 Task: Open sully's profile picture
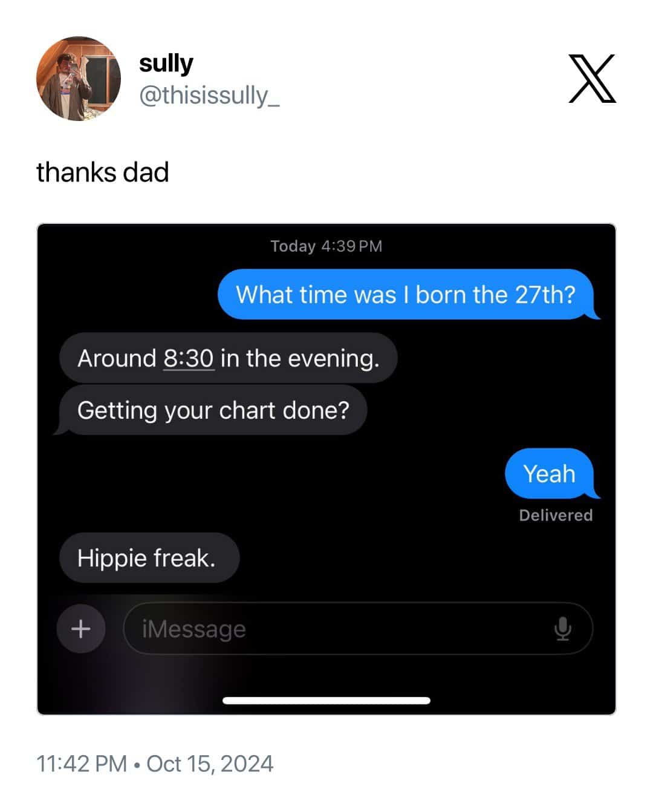pos(79,79)
